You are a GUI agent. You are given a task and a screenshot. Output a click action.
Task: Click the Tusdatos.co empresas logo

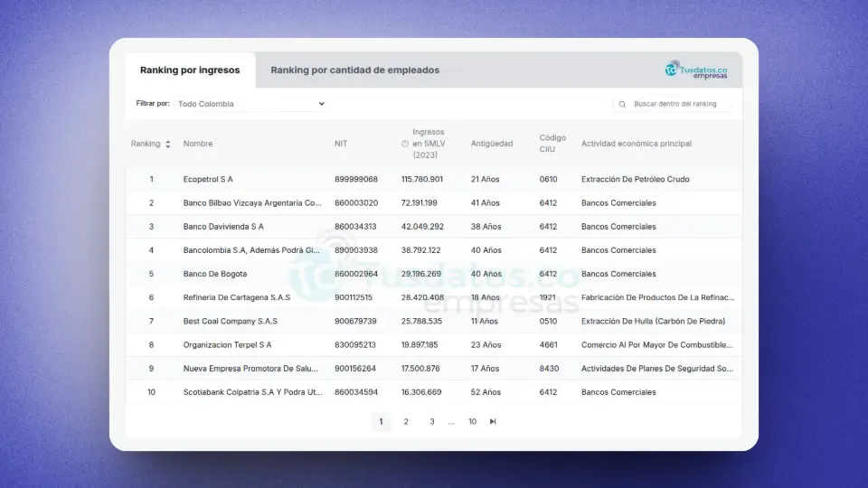click(x=696, y=70)
